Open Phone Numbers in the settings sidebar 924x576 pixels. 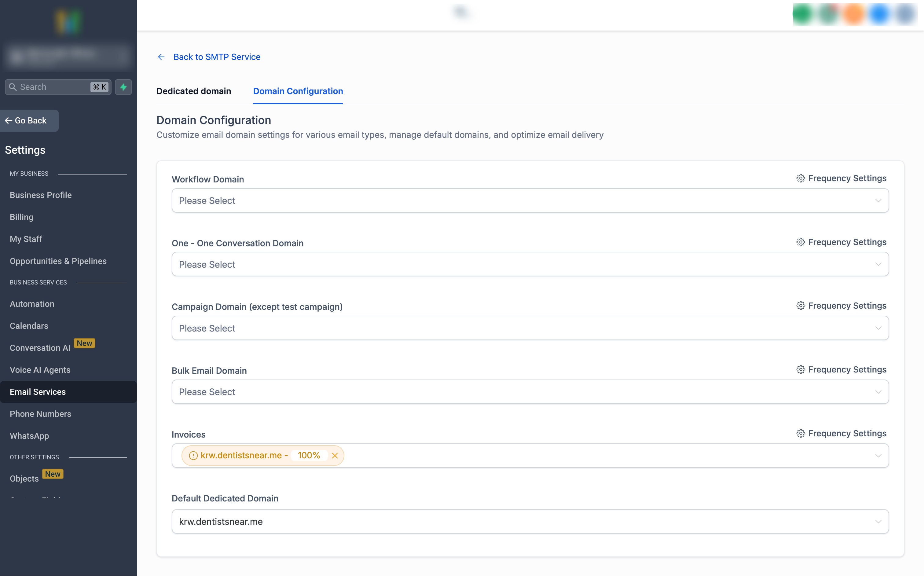(40, 414)
